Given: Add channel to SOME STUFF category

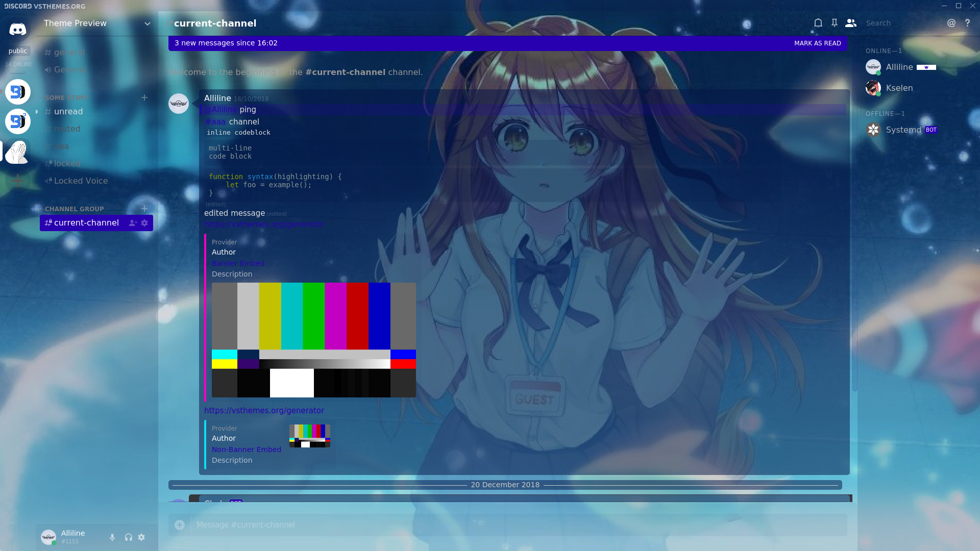Looking at the screenshot, I should tap(144, 97).
